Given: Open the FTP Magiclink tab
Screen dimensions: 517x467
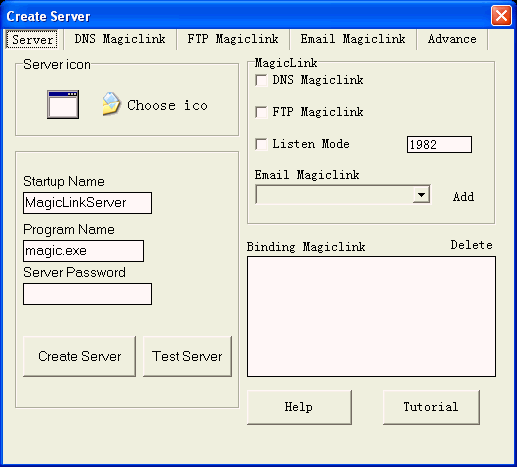Looking at the screenshot, I should 233,39.
